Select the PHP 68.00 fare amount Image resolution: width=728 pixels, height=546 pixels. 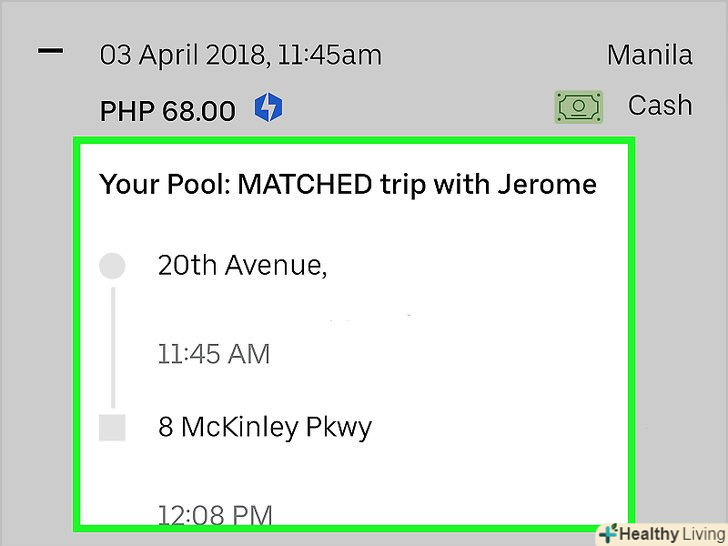tap(167, 109)
